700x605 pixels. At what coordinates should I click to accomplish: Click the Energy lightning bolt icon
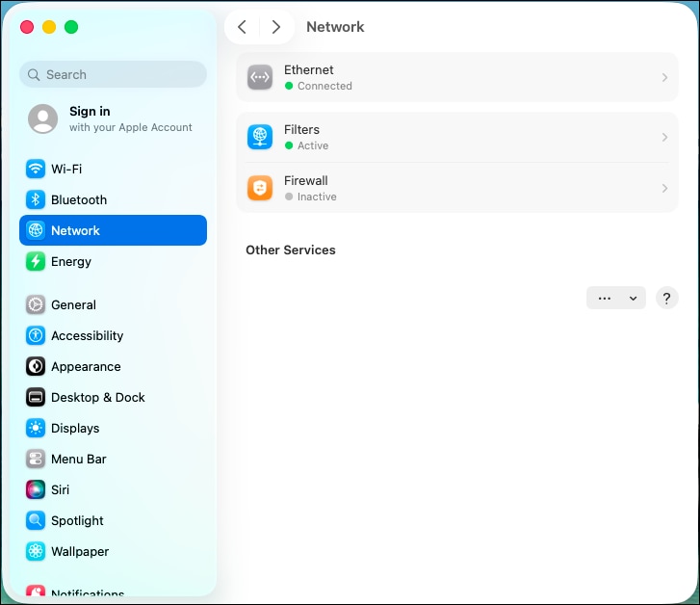coord(36,261)
